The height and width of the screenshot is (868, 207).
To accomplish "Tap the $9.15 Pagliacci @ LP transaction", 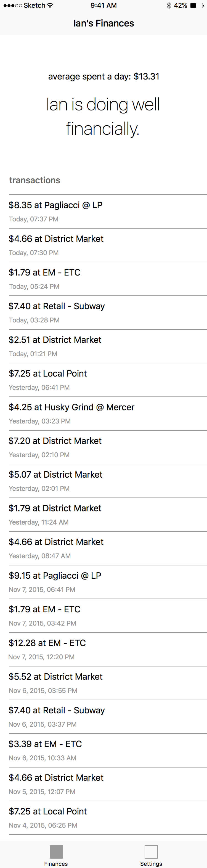I will (108, 582).
